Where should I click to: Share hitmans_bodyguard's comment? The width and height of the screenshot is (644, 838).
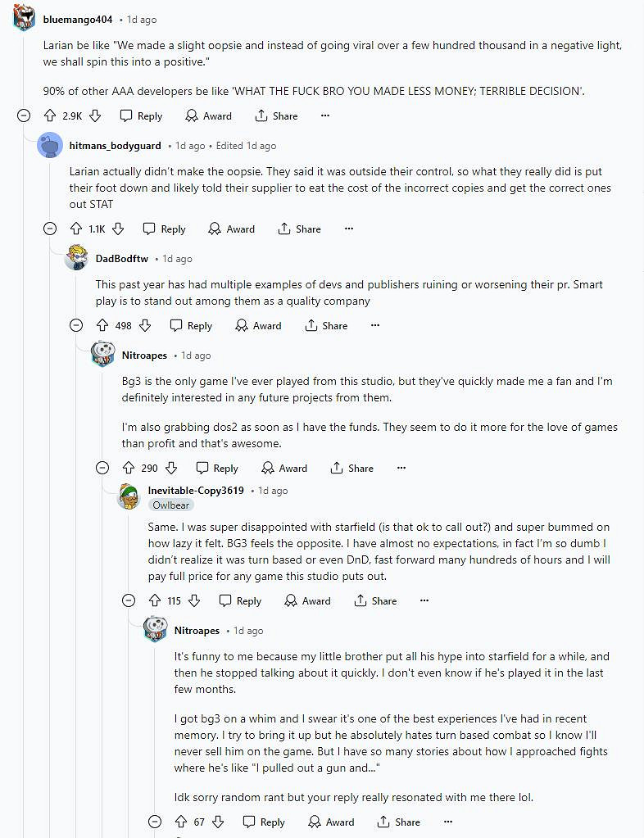tap(299, 229)
